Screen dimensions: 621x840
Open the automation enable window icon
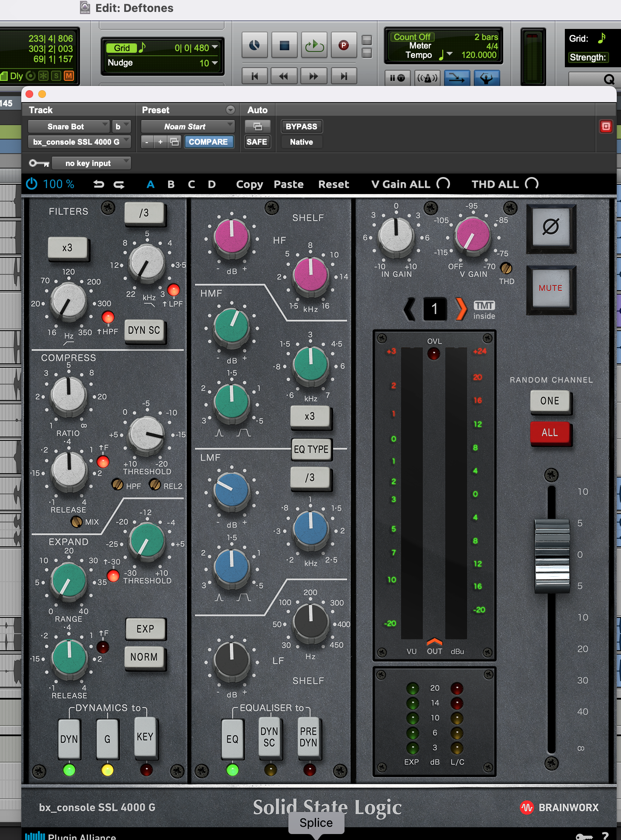pos(257,126)
